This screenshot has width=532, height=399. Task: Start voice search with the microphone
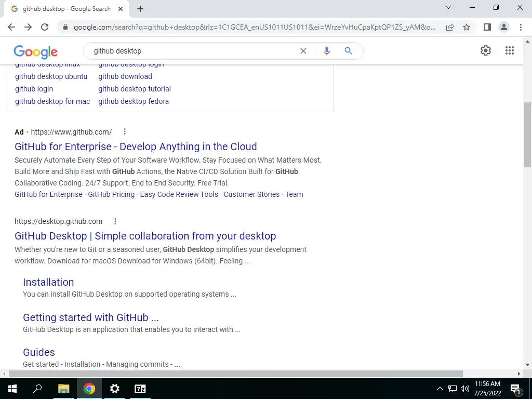pyautogui.click(x=327, y=51)
